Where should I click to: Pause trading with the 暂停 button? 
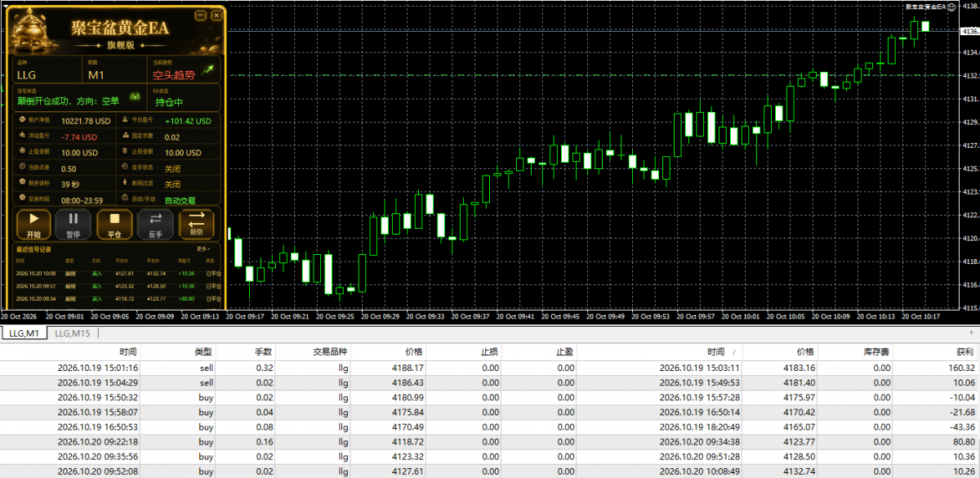pyautogui.click(x=73, y=224)
